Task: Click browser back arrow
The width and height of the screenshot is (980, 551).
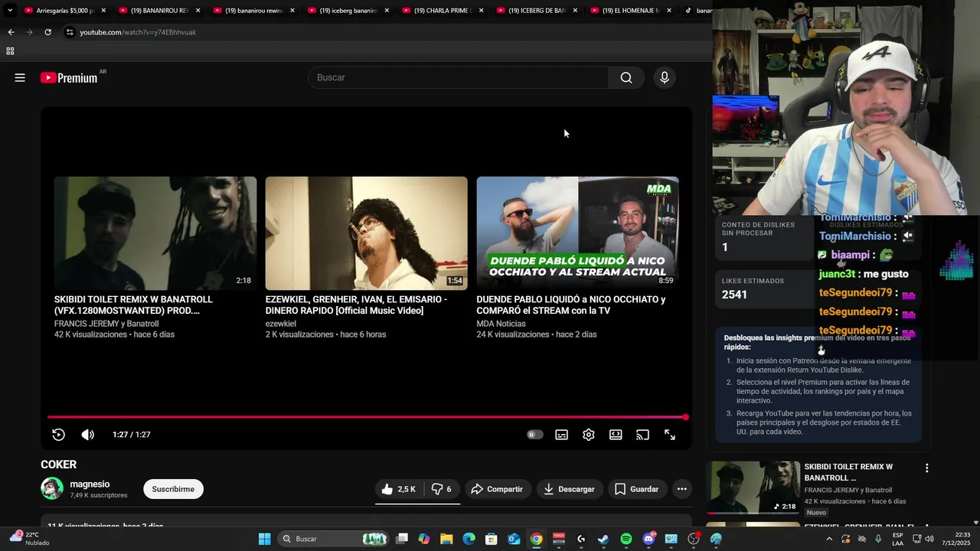Action: (11, 32)
